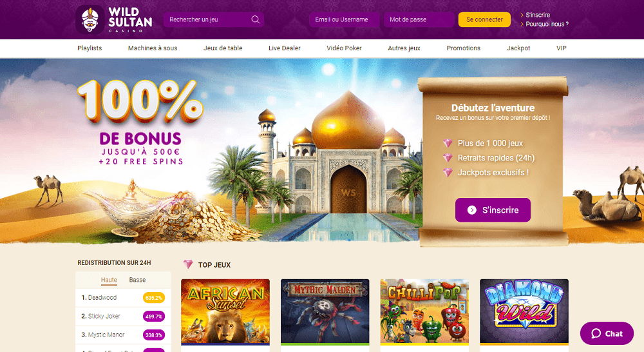Open the African Sunset game thumbnail
Image resolution: width=644 pixels, height=352 pixels.
pyautogui.click(x=225, y=311)
